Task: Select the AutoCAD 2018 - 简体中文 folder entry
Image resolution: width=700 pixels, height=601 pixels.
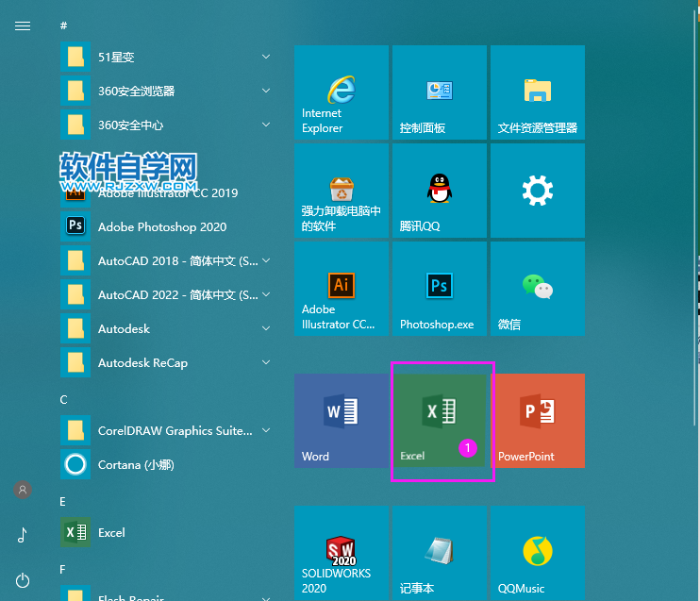Action: point(166,260)
